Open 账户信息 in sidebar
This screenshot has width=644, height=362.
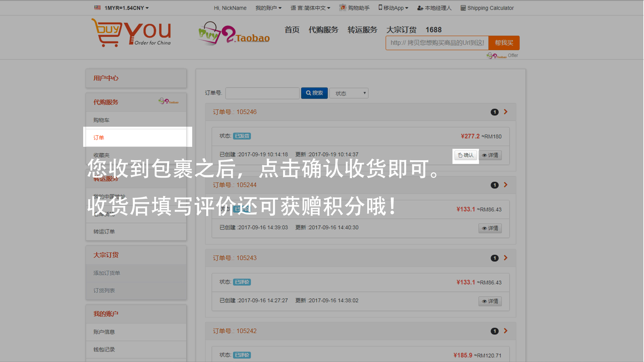(136, 332)
